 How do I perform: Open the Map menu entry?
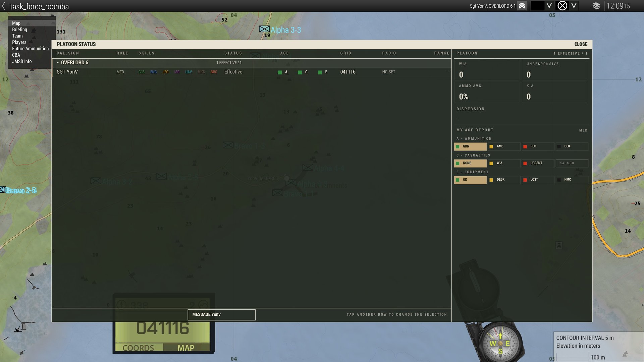16,23
